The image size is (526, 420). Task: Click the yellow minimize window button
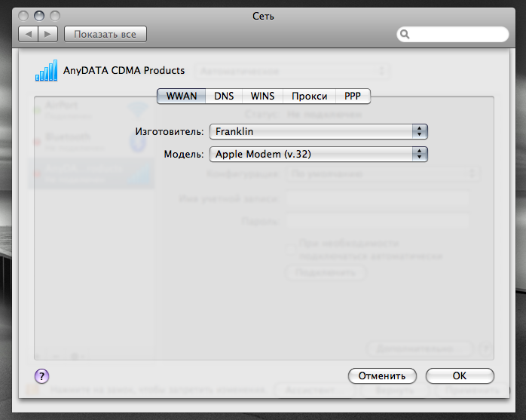38,15
